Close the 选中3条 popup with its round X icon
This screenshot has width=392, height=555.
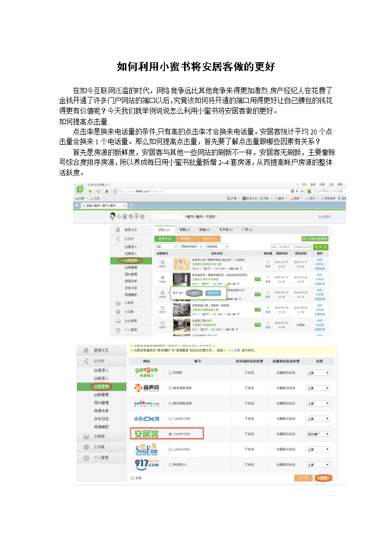click(x=227, y=287)
